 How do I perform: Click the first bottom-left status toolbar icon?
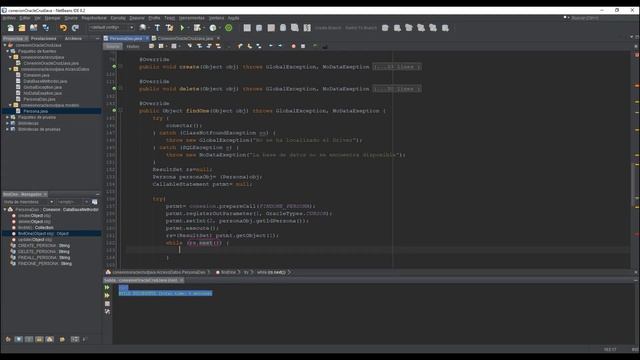coord(8,339)
